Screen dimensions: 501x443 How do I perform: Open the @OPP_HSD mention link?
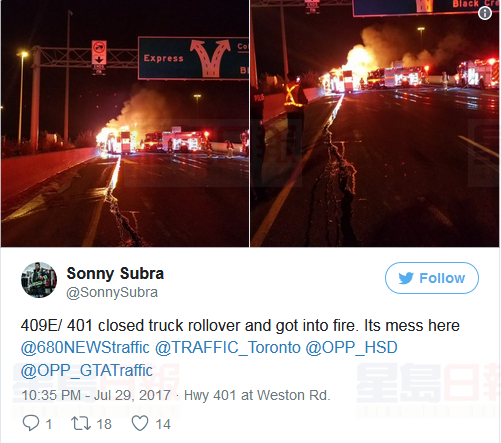[351, 347]
